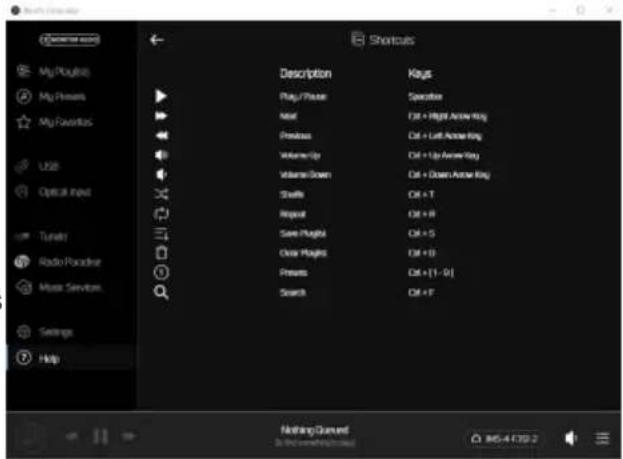
Task: Click the My Presets circular icon
Action: [23, 97]
